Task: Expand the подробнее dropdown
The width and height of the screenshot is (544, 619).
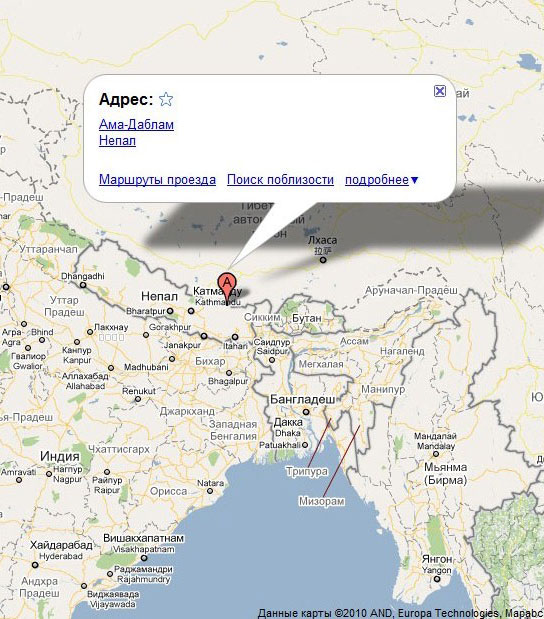Action: click(381, 180)
